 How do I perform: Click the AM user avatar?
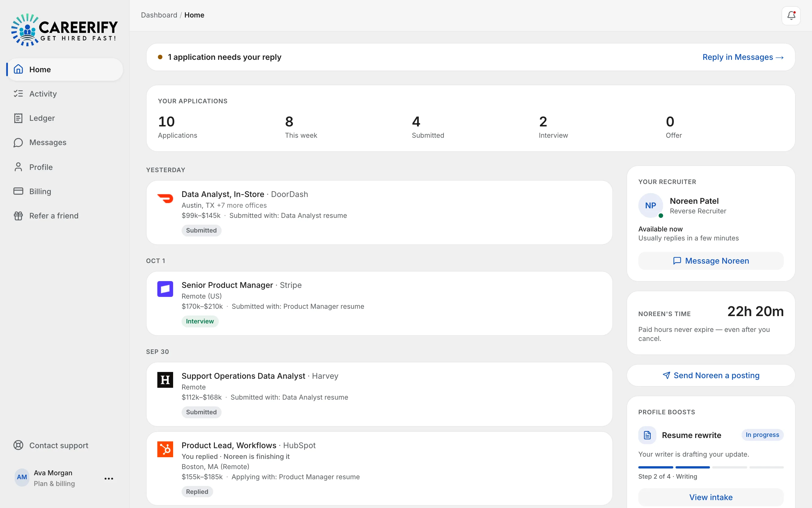(22, 478)
